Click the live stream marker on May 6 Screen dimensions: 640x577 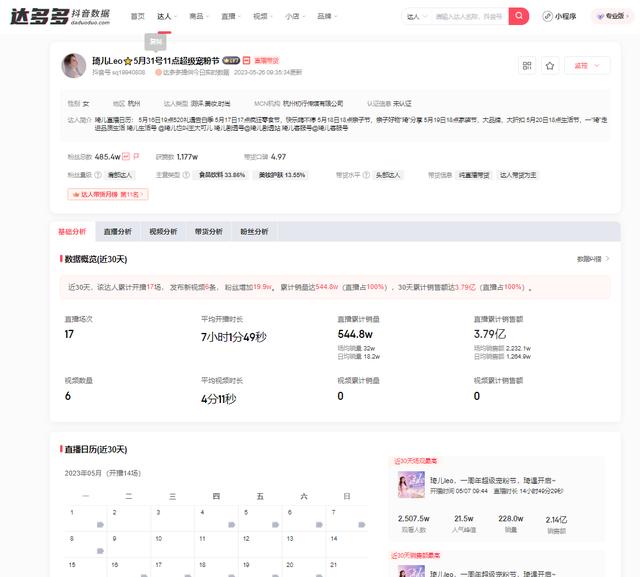pyautogui.click(x=319, y=524)
